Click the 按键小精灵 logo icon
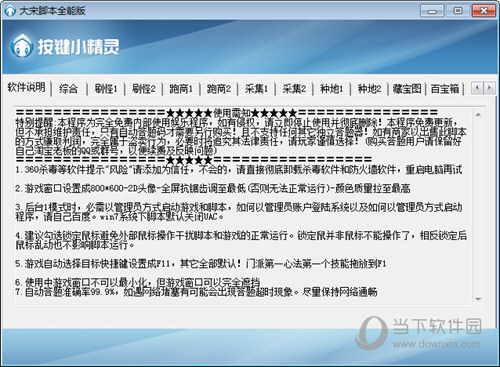This screenshot has width=500, height=367. pos(22,46)
